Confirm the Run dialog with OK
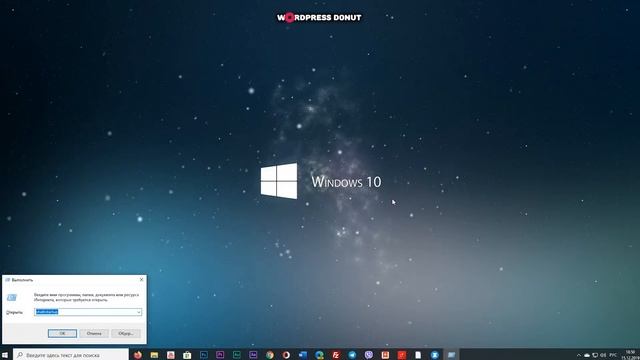The width and height of the screenshot is (640, 360). [x=62, y=333]
